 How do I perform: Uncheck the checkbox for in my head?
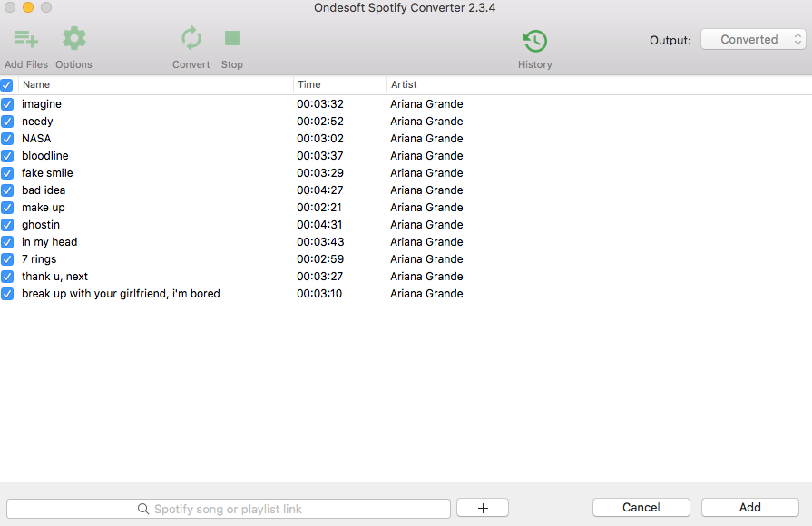(7, 242)
